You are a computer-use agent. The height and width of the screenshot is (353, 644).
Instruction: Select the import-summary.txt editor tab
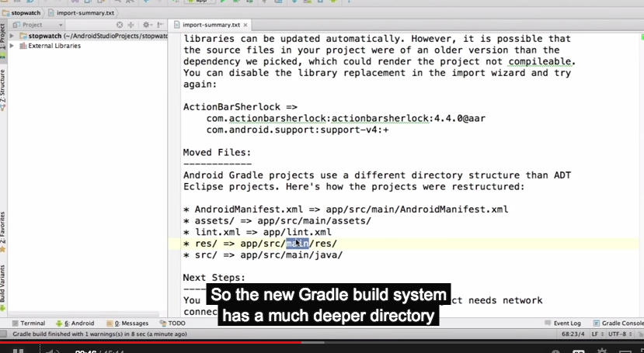pos(211,25)
